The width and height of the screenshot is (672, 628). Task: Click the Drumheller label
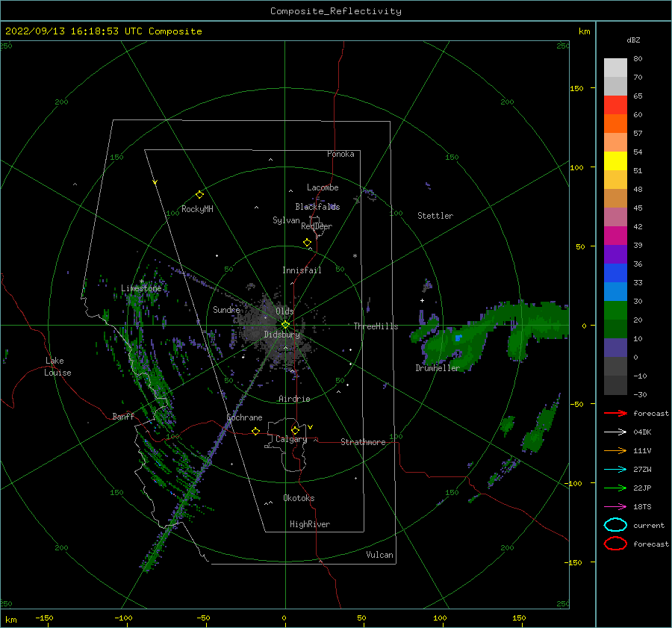[438, 368]
